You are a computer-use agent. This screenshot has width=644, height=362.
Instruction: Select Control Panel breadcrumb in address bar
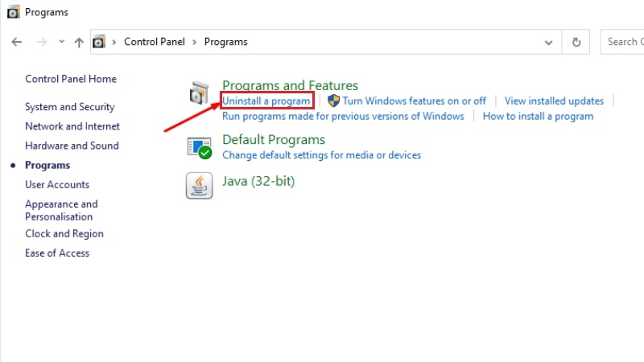[x=155, y=42]
